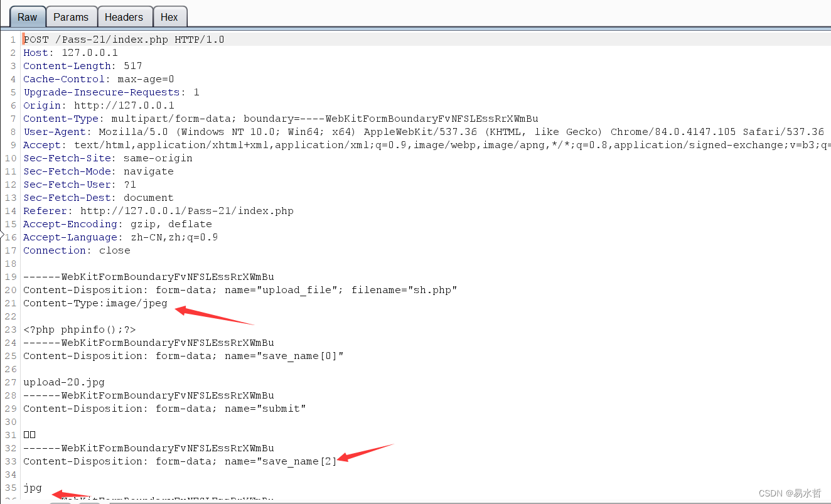The width and height of the screenshot is (831, 504).
Task: Click the multipart/form-data Content-Type header line
Action: point(281,119)
